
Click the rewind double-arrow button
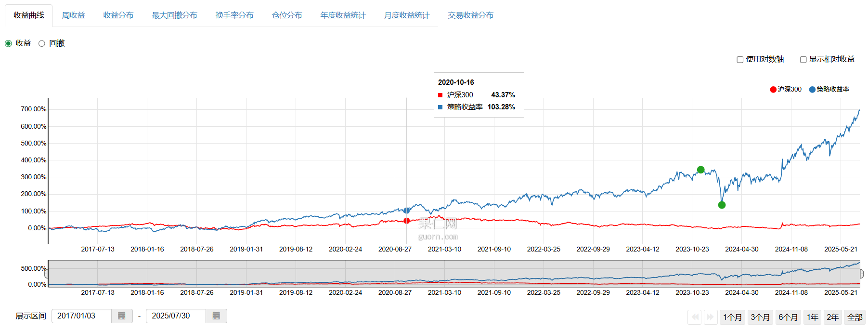pyautogui.click(x=695, y=317)
